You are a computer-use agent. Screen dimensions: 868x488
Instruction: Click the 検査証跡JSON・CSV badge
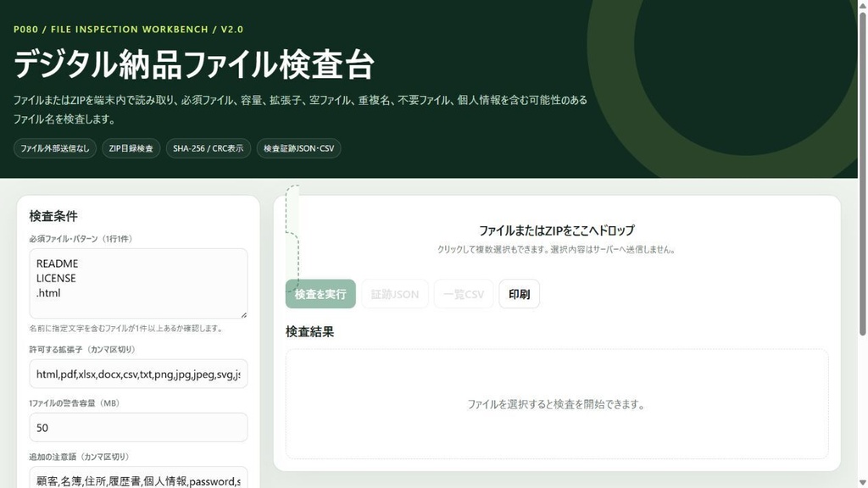[x=299, y=148]
